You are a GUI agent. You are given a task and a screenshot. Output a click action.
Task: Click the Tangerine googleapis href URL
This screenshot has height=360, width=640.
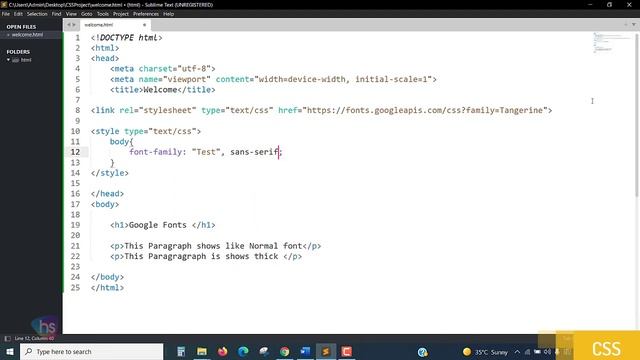tap(424, 110)
